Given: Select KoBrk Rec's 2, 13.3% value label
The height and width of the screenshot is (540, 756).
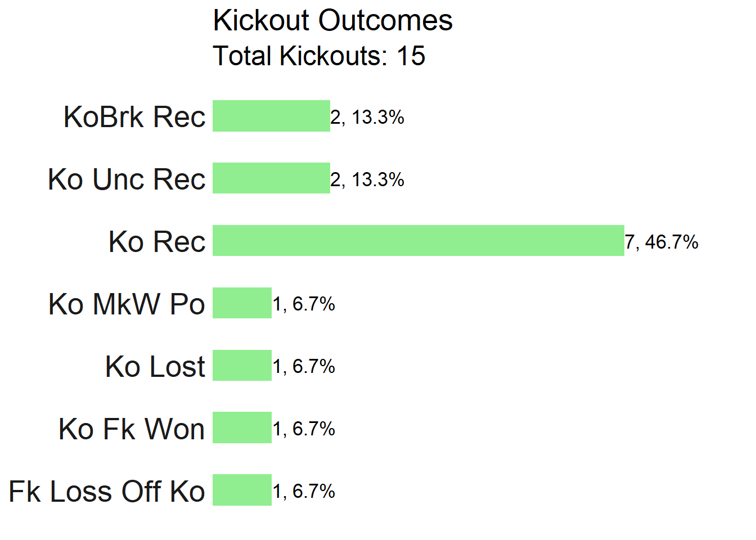Looking at the screenshot, I should (x=367, y=117).
